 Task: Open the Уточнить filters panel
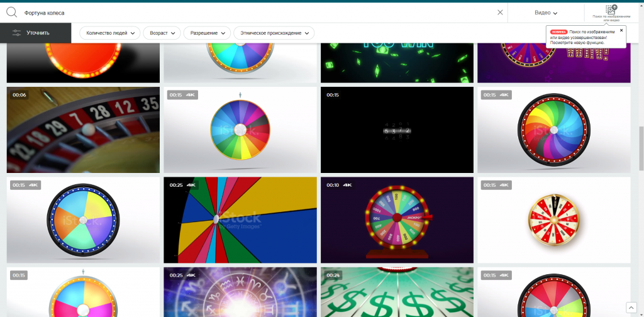[36, 33]
